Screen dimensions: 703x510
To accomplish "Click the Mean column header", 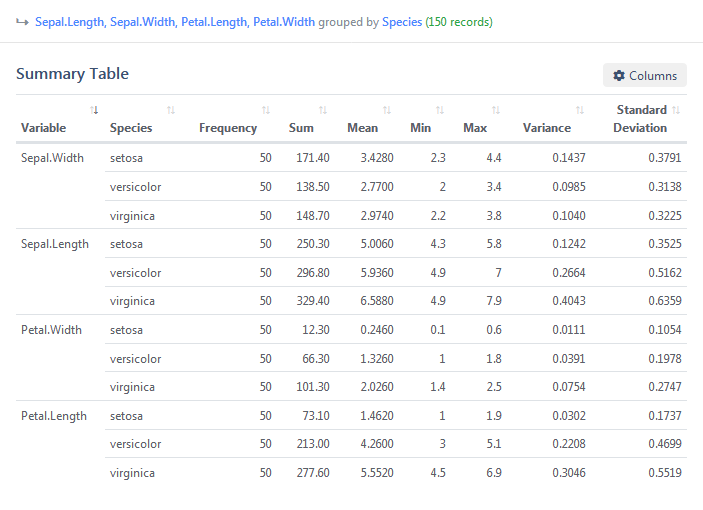I will click(362, 128).
